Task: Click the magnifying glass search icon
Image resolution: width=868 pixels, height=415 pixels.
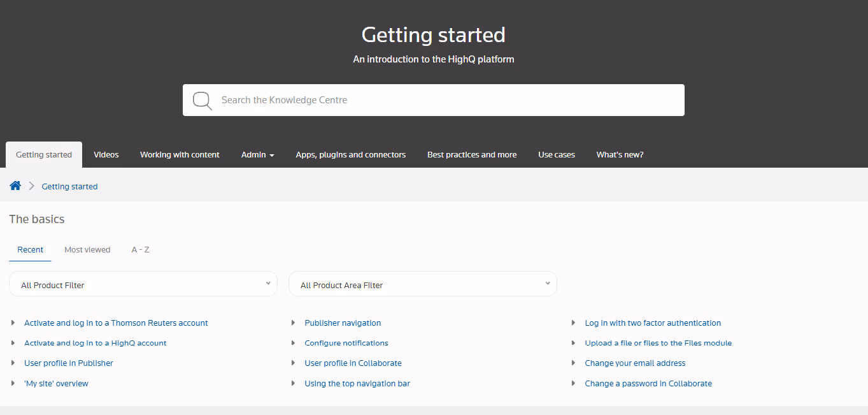Action: [203, 101]
